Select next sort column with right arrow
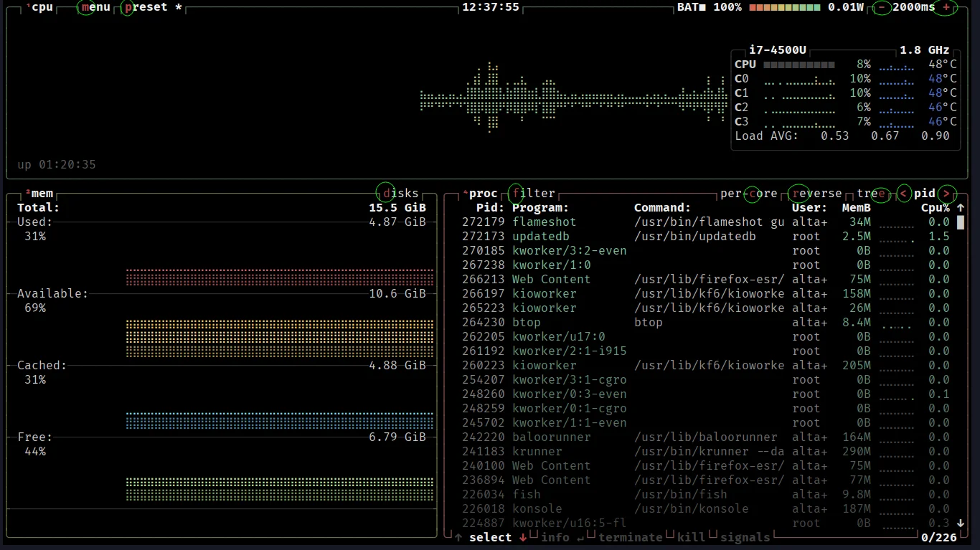The image size is (980, 550). [947, 194]
